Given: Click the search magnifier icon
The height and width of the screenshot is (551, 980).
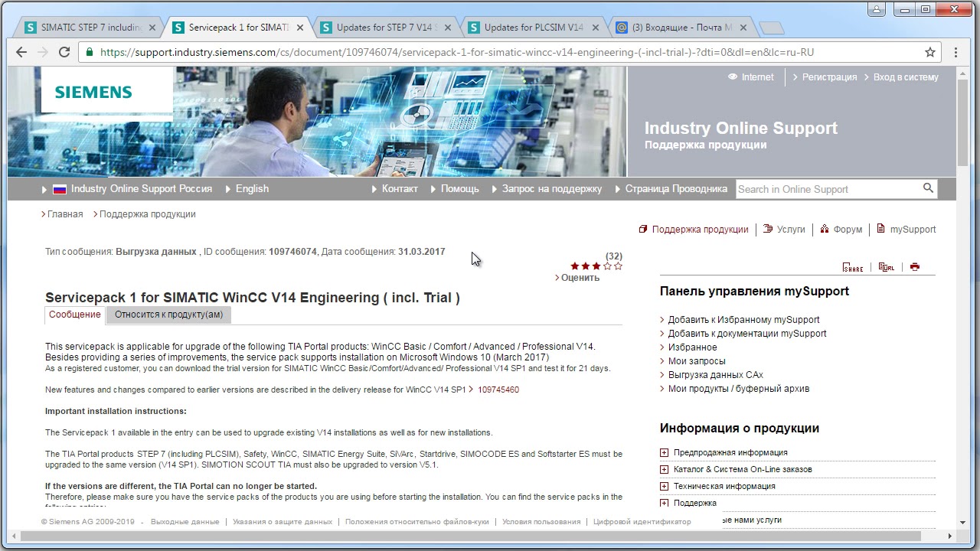Looking at the screenshot, I should [x=928, y=188].
